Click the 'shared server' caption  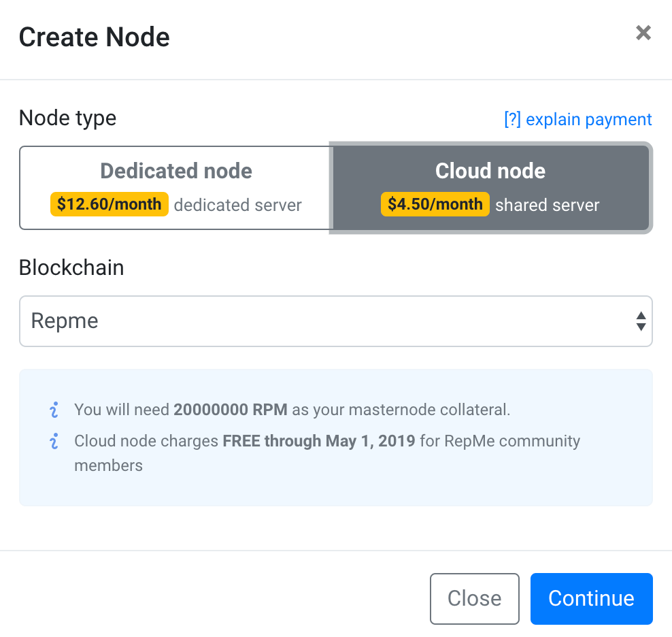(548, 205)
